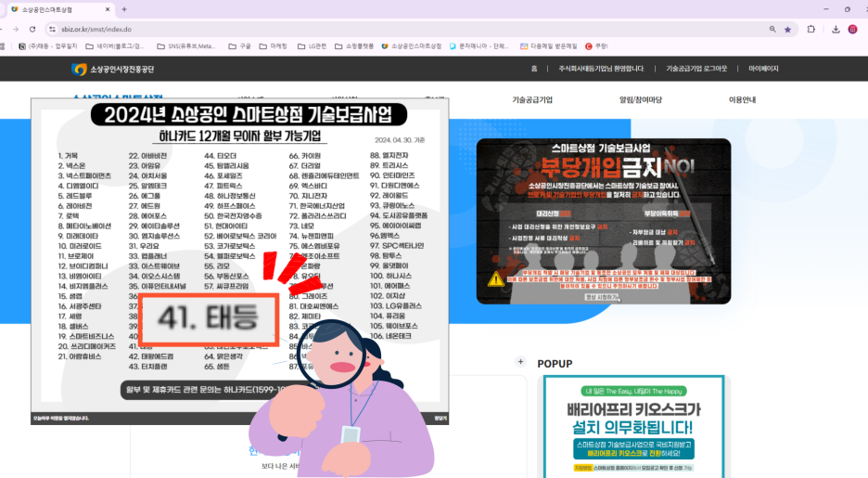Bookmark this page with the star
Viewport: 868px width, 478px height.
787,30
